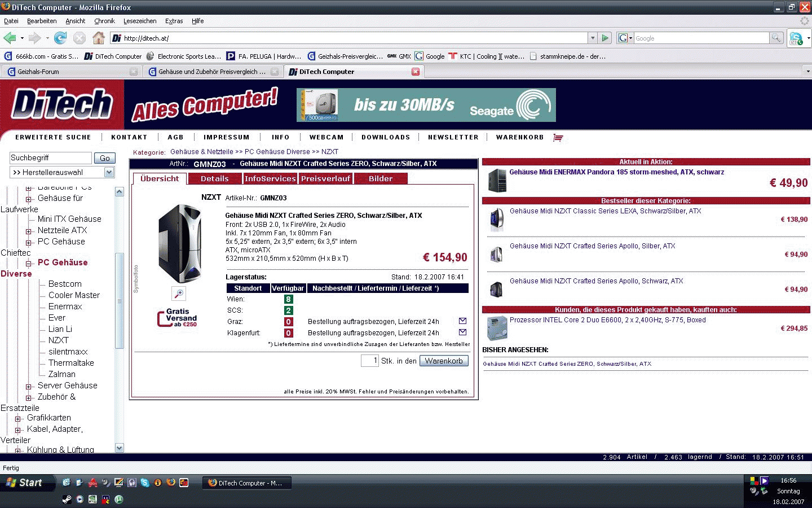Click the envelope icon in the Graz row
Image resolution: width=812 pixels, height=508 pixels.
click(x=462, y=321)
